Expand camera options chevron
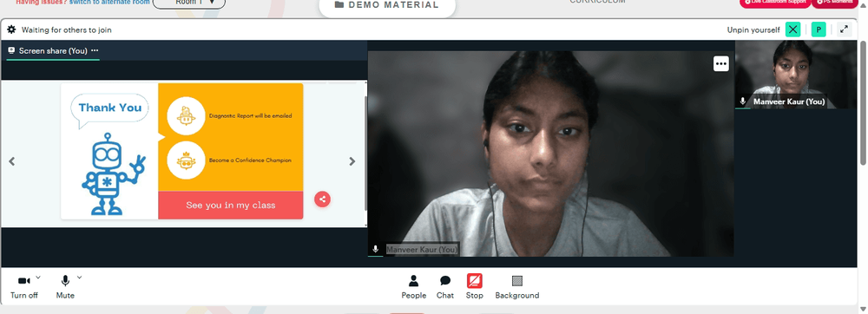Image resolution: width=868 pixels, height=314 pixels. [37, 277]
